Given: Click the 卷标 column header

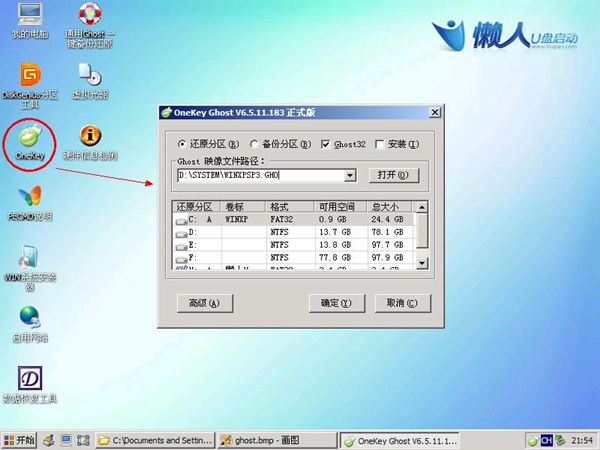Looking at the screenshot, I should point(243,207).
